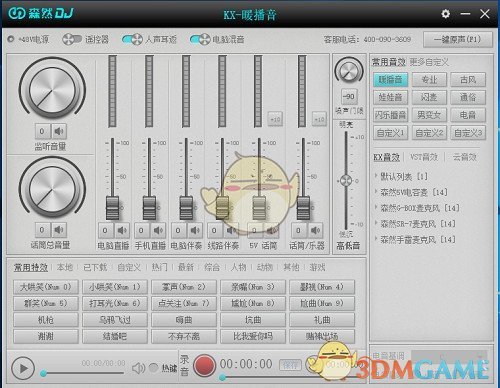Screen dimensions: 500x388
Task: Open the 游戏 effects tab
Action: (317, 267)
